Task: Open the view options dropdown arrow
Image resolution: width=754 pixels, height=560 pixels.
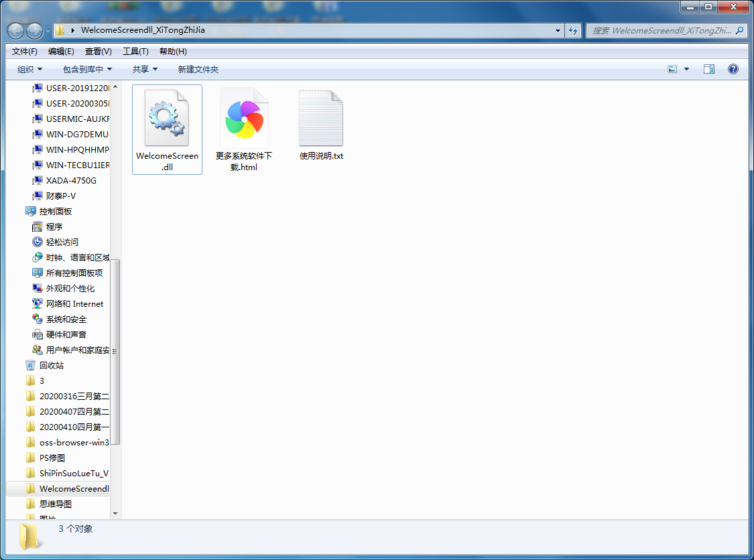Action: pos(687,69)
